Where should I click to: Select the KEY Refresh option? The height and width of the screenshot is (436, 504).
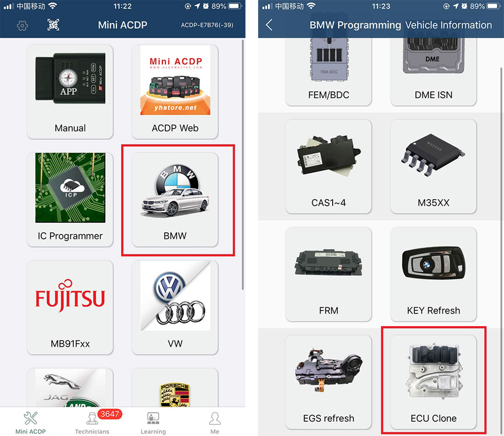(x=433, y=274)
